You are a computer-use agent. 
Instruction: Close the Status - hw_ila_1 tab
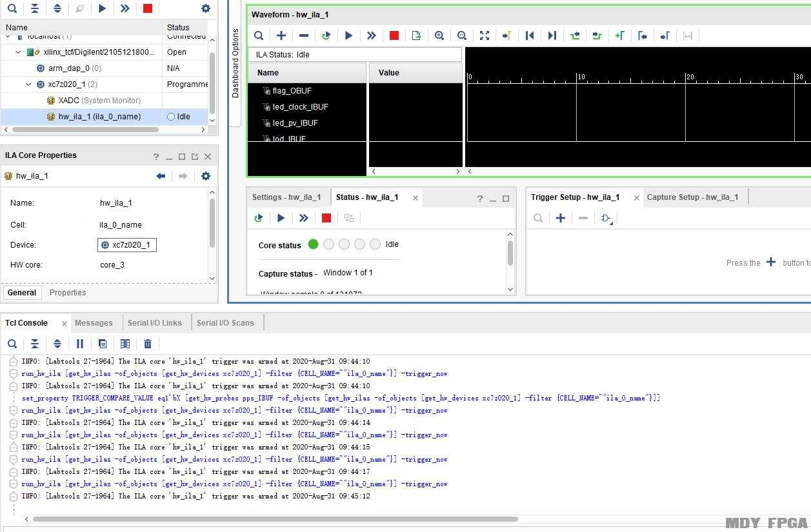tap(416, 198)
